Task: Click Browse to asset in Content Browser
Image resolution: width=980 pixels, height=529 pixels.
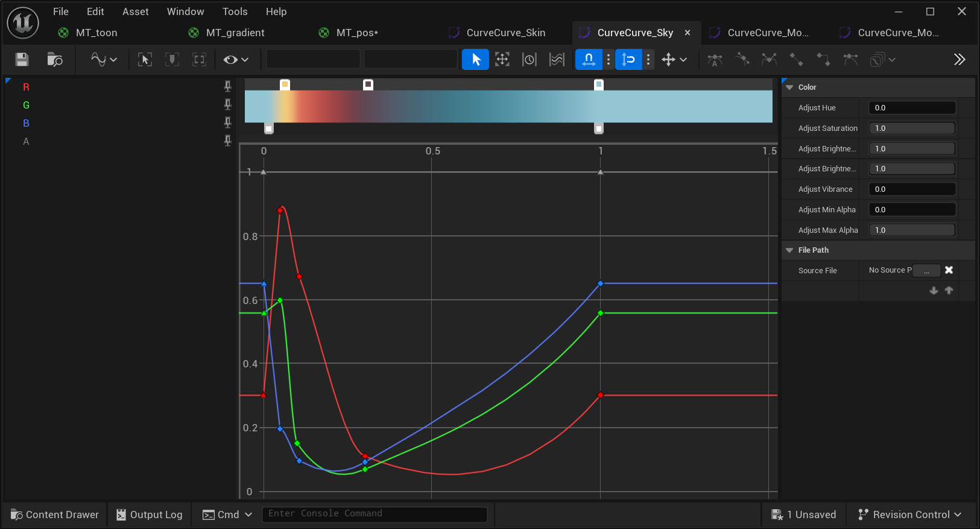Action: [55, 59]
